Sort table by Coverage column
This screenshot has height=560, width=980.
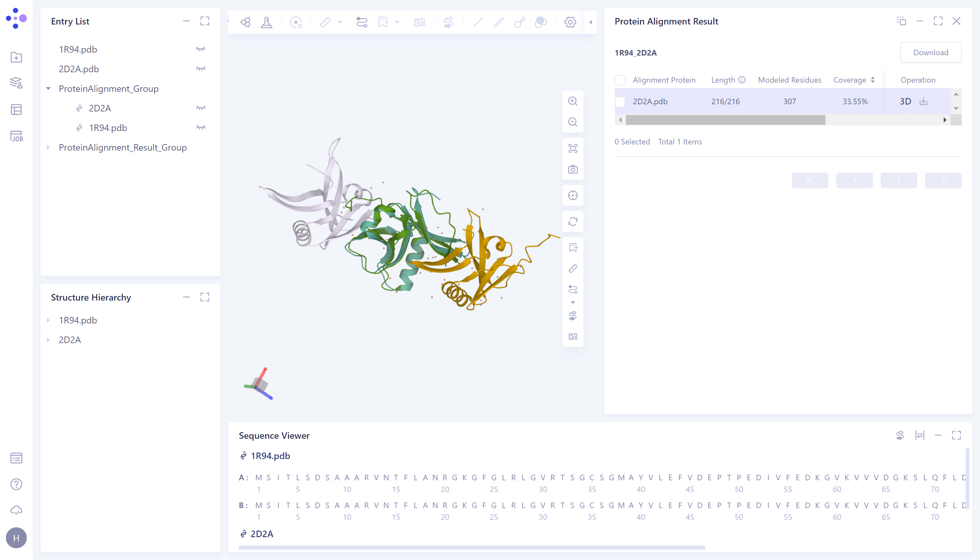(x=872, y=80)
